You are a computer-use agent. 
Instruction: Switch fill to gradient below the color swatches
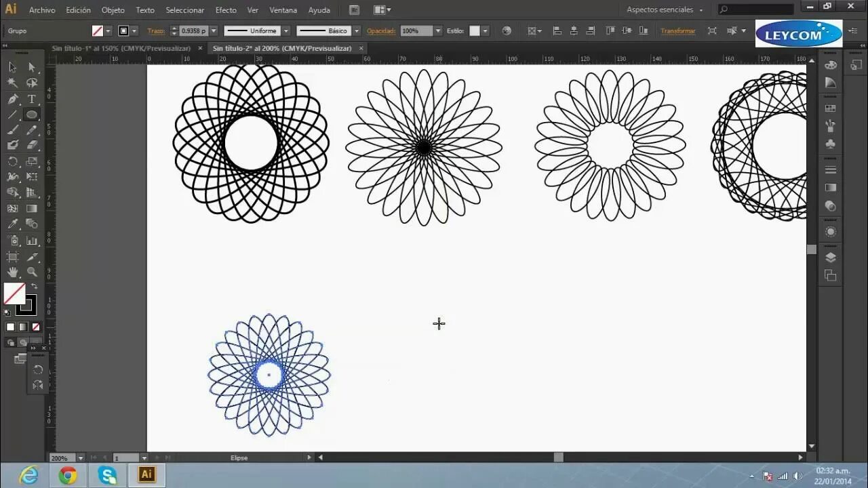(21, 326)
